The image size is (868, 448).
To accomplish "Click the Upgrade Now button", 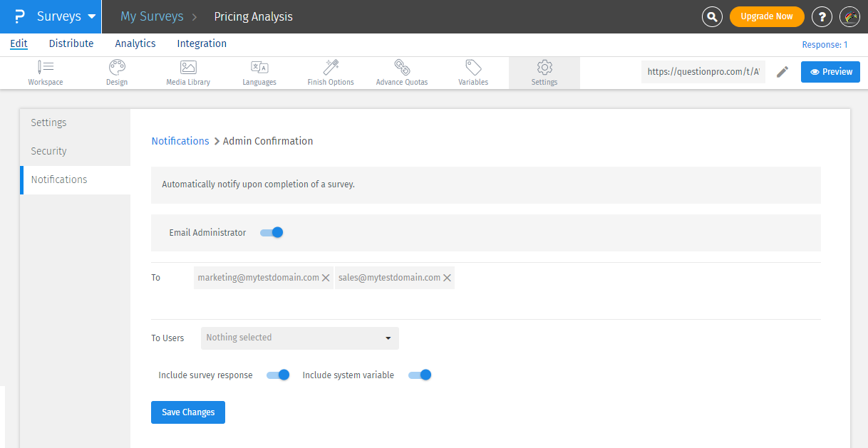I will tap(767, 16).
